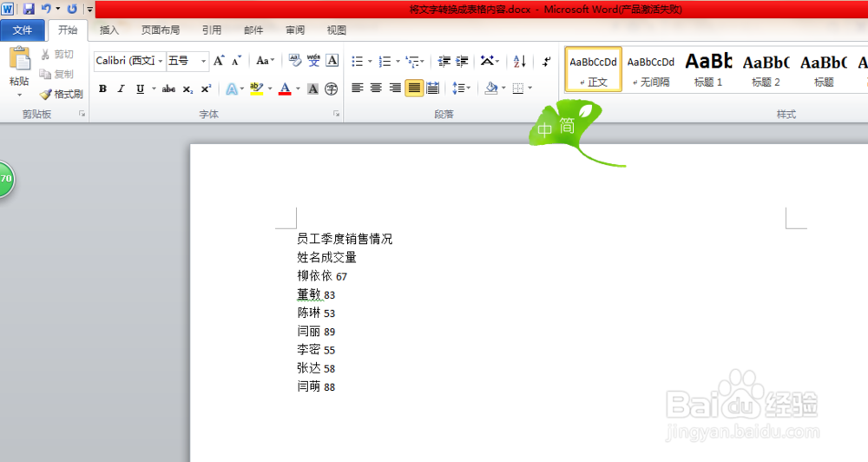Click the Align Text Left icon
Screen dimensions: 868x462
pos(358,88)
